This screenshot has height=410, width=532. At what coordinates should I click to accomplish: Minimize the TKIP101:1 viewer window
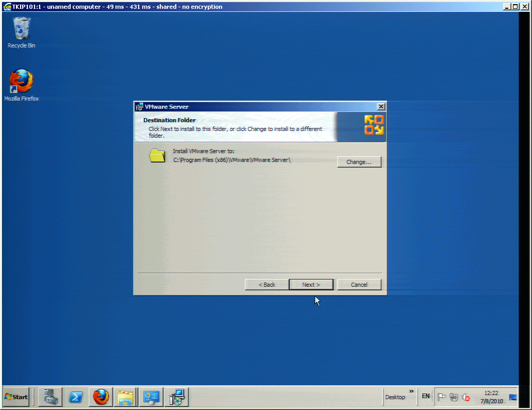(x=507, y=7)
